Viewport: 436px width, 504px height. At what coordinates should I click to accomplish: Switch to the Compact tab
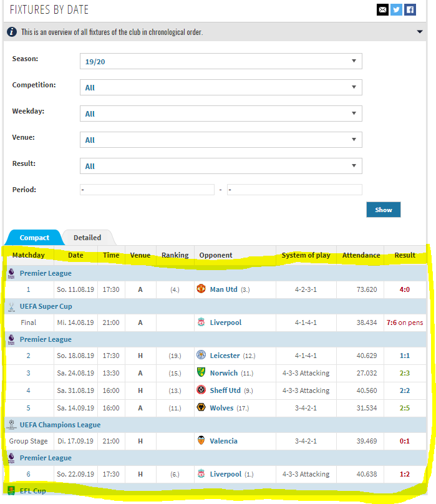pyautogui.click(x=34, y=238)
